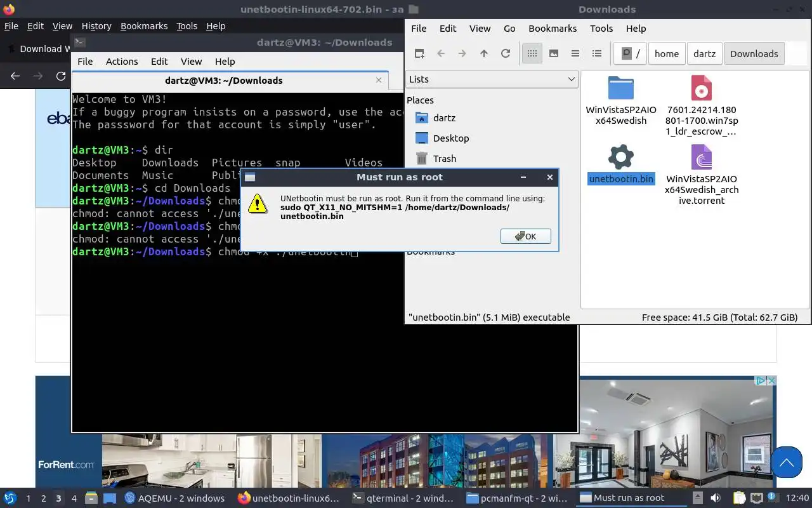Open Firefox History menu
Screen dimensions: 812x508
click(96, 26)
